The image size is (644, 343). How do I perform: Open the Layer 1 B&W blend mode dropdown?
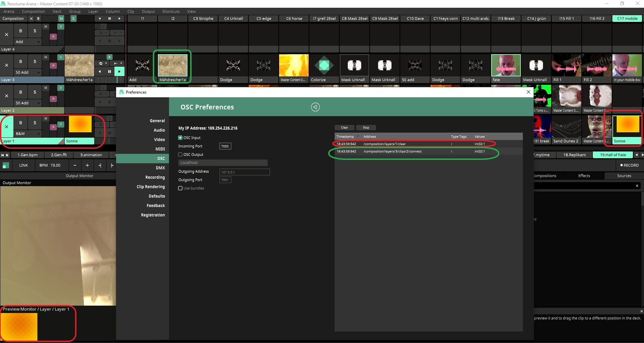28,134
